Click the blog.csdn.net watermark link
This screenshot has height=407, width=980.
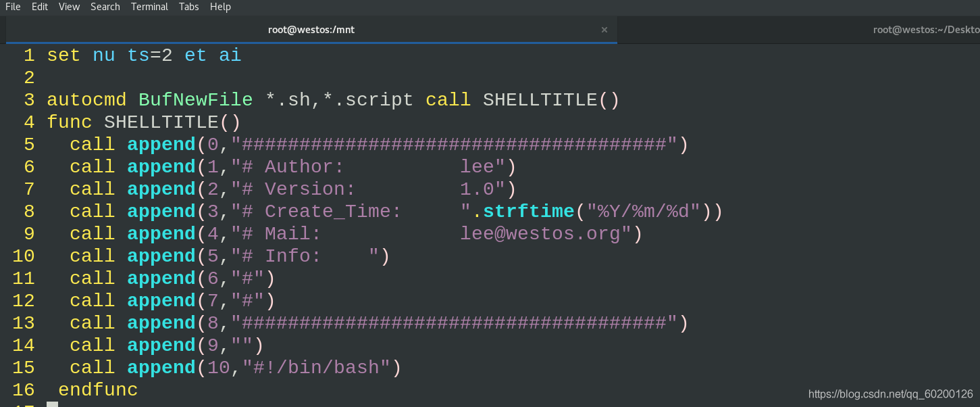point(890,394)
